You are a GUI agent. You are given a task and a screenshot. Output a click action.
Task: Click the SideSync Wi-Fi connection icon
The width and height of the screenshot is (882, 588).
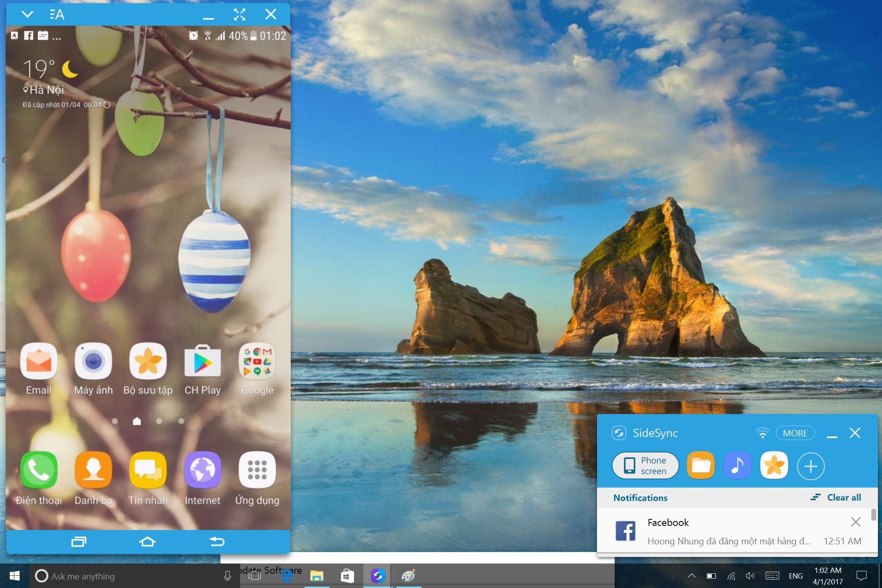click(x=762, y=433)
